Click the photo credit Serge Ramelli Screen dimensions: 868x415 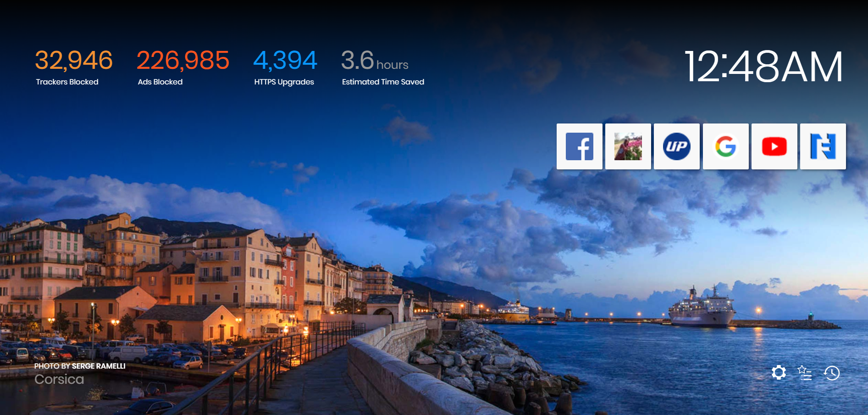point(99,366)
